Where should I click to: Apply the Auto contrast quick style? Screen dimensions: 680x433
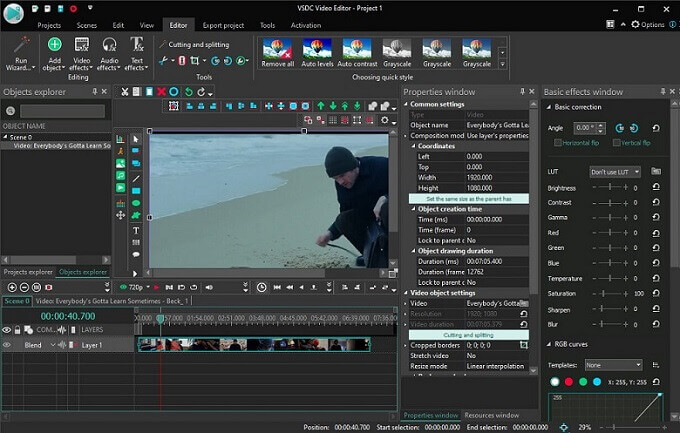pos(357,52)
